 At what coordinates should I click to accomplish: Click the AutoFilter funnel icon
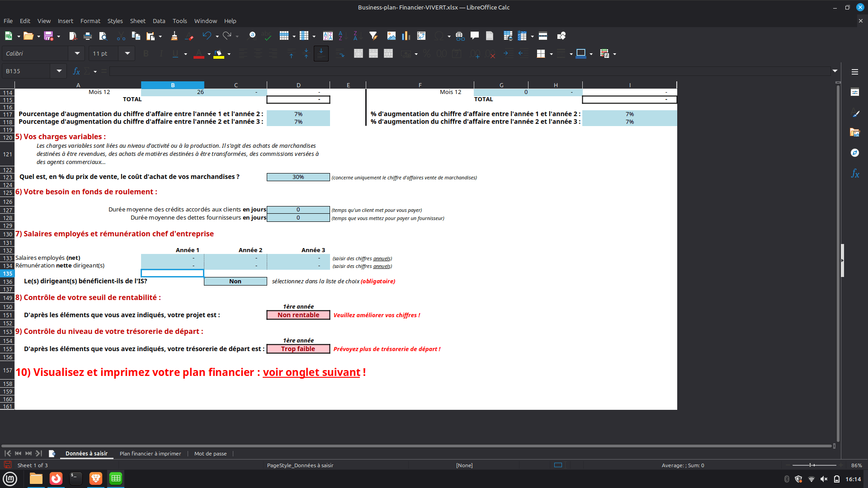[373, 36]
